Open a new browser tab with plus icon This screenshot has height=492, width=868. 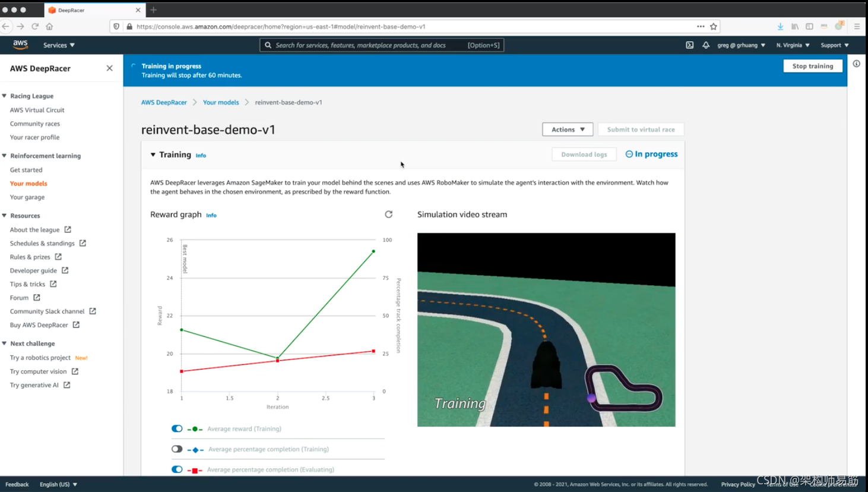[153, 10]
